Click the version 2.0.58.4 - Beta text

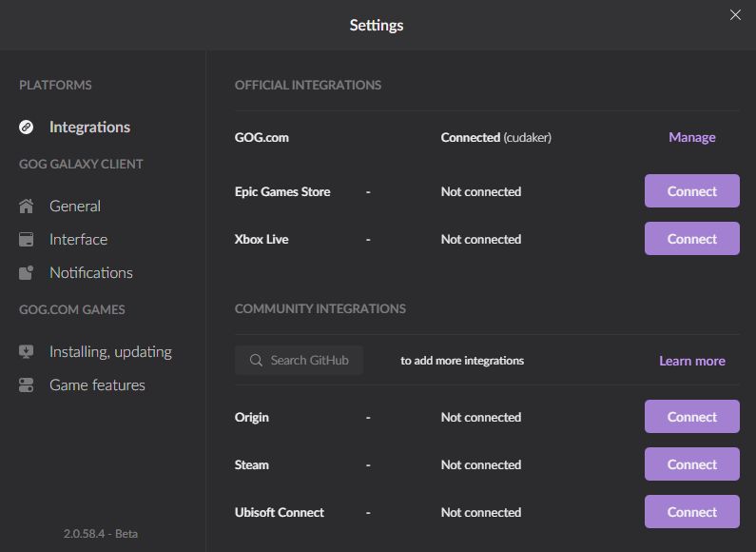click(x=101, y=534)
